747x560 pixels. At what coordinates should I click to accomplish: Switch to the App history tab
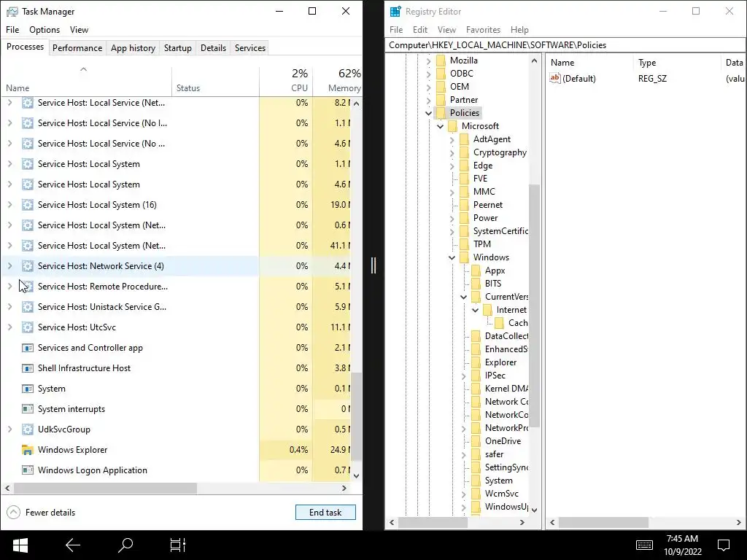tap(133, 47)
